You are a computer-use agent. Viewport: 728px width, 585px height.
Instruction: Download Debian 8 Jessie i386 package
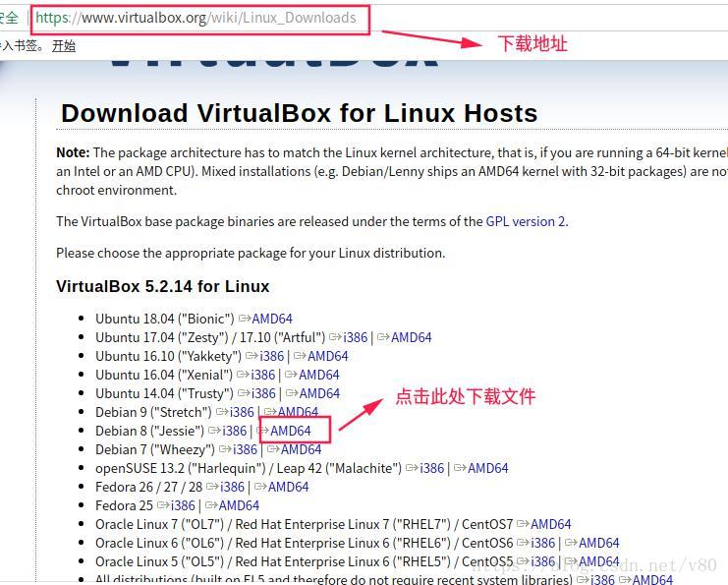235,431
